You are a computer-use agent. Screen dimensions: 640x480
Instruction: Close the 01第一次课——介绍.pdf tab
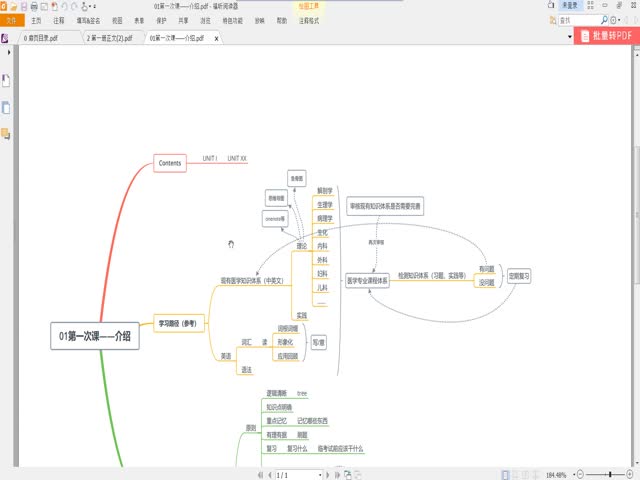coord(216,37)
